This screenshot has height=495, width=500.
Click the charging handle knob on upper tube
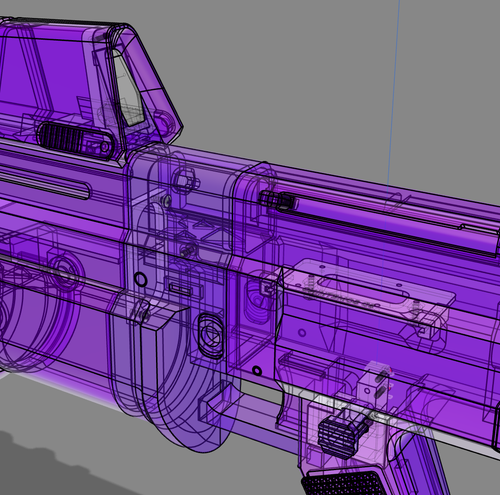click(277, 200)
